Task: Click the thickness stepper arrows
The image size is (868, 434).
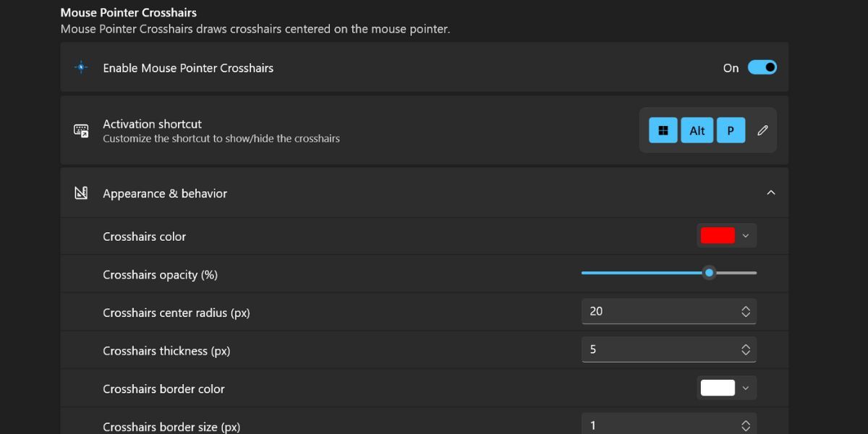Action: pos(746,349)
